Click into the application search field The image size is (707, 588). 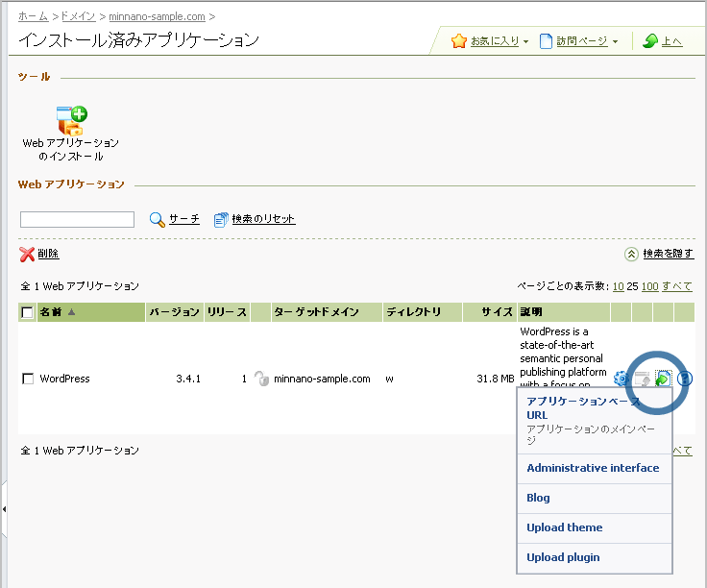[x=77, y=220]
